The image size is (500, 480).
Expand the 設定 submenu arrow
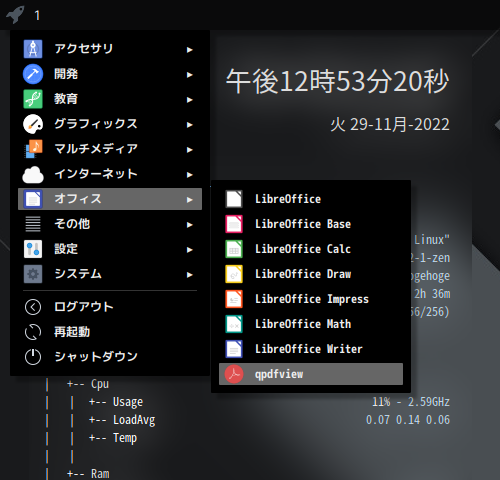(190, 250)
